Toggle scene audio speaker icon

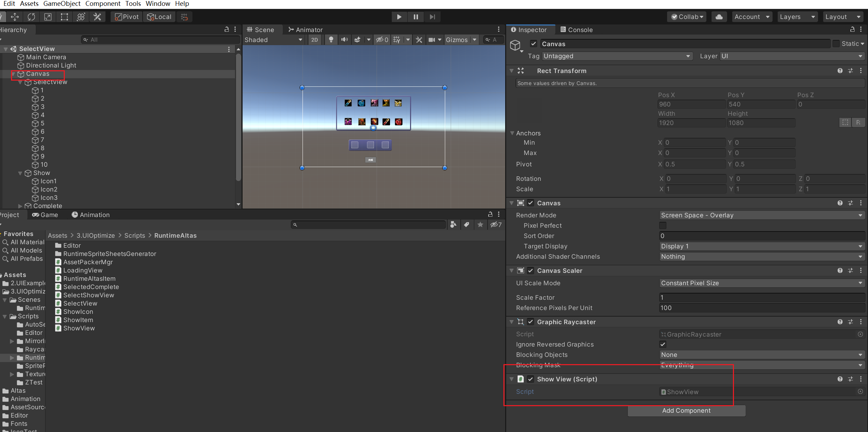coord(344,40)
